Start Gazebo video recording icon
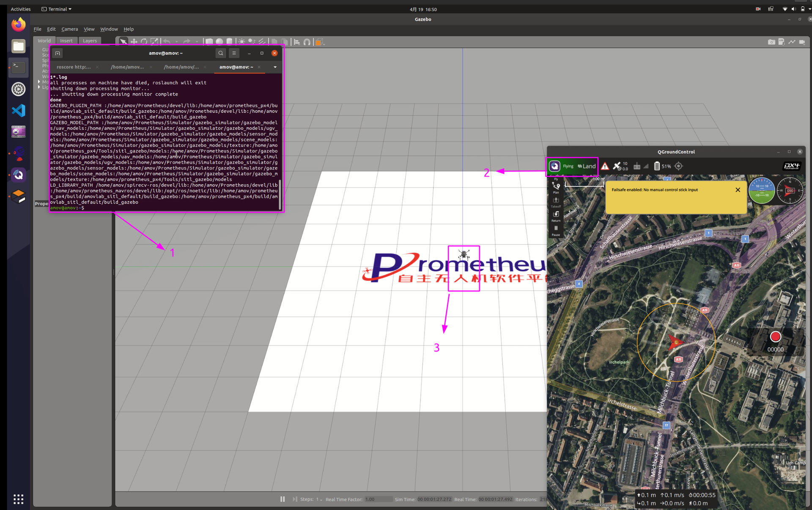The width and height of the screenshot is (812, 510). (802, 42)
